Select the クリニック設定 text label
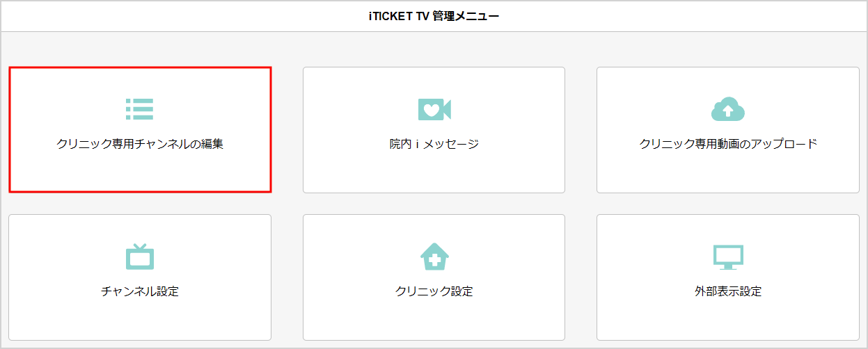This screenshot has width=868, height=349. [x=434, y=291]
